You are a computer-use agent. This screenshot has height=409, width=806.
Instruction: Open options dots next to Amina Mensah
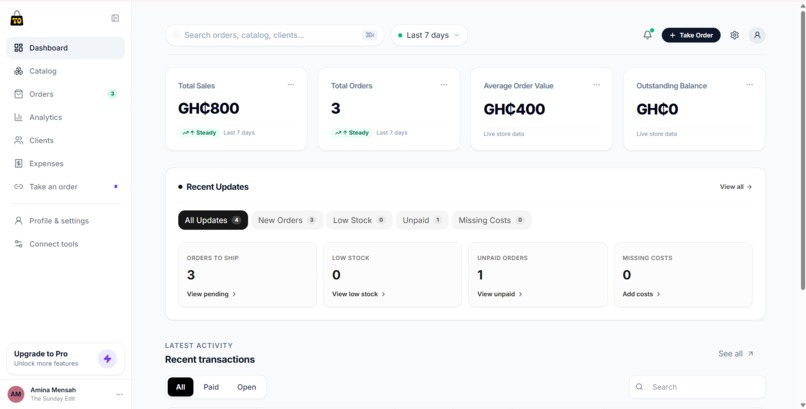point(119,394)
